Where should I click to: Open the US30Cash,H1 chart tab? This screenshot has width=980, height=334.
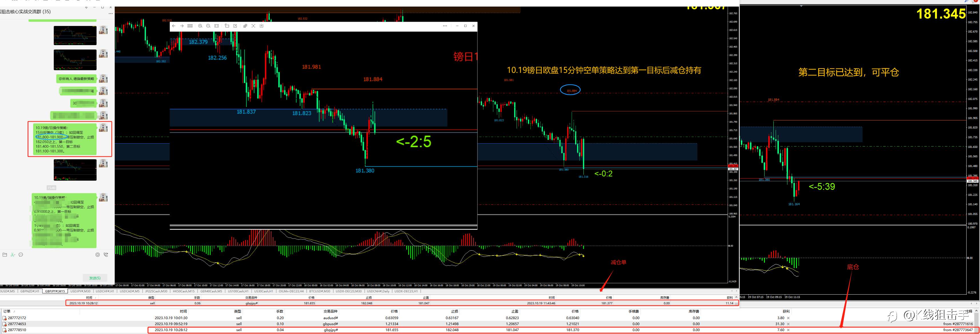point(263,291)
